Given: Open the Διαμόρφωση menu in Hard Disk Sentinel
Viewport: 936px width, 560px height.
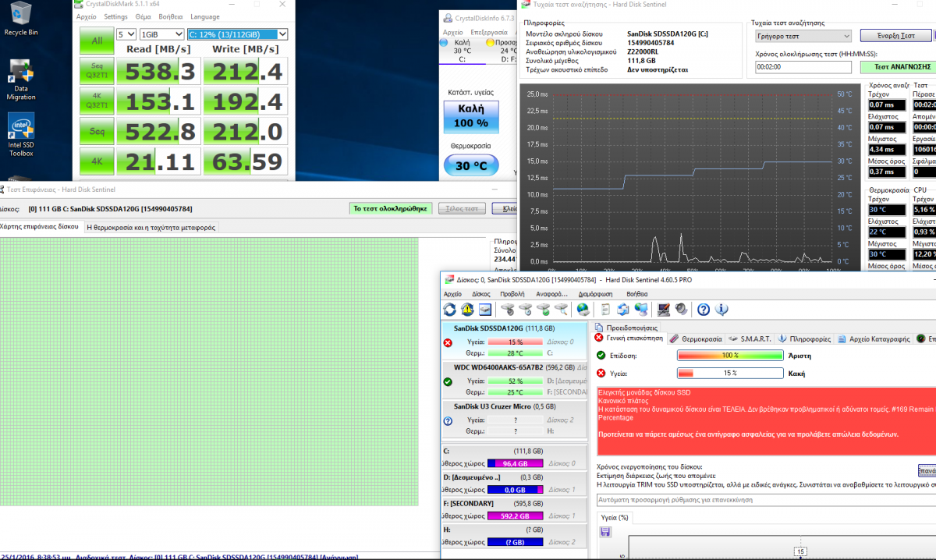Looking at the screenshot, I should (x=594, y=294).
